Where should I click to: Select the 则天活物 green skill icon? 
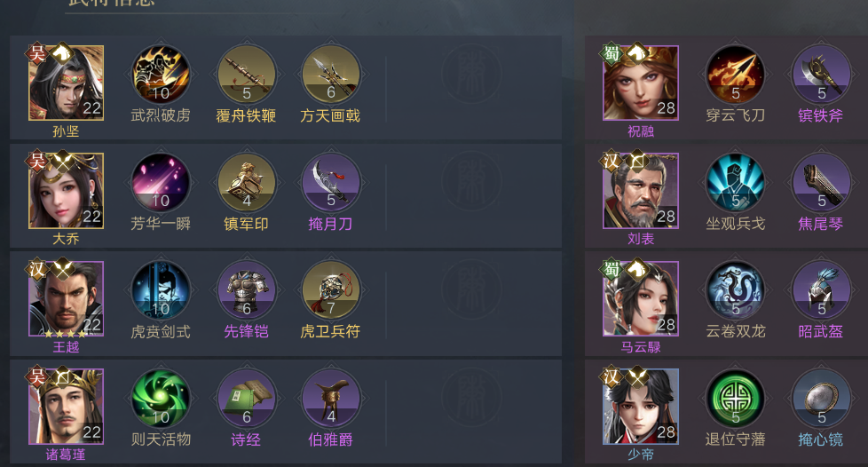pos(161,399)
